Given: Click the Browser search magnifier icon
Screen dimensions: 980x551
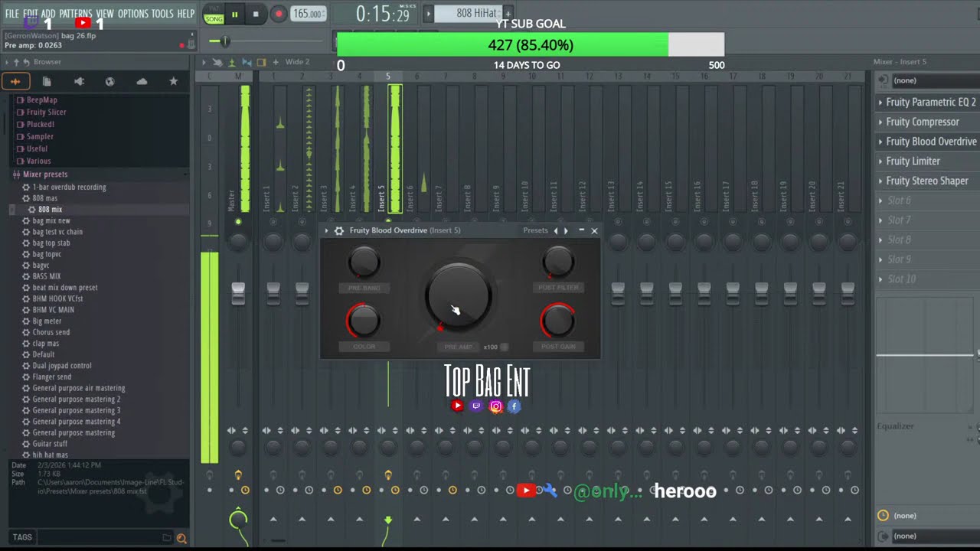Looking at the screenshot, I should point(181,538).
